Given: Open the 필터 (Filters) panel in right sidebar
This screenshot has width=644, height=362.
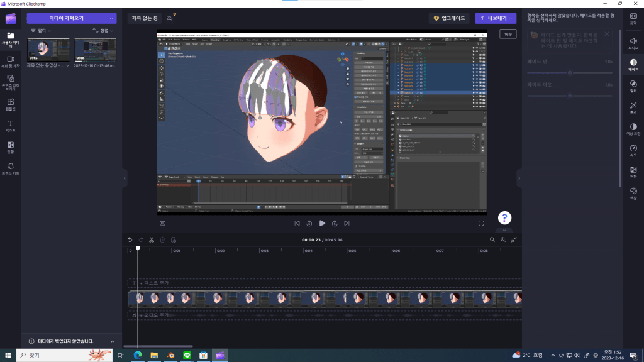Looking at the screenshot, I should pyautogui.click(x=633, y=87).
